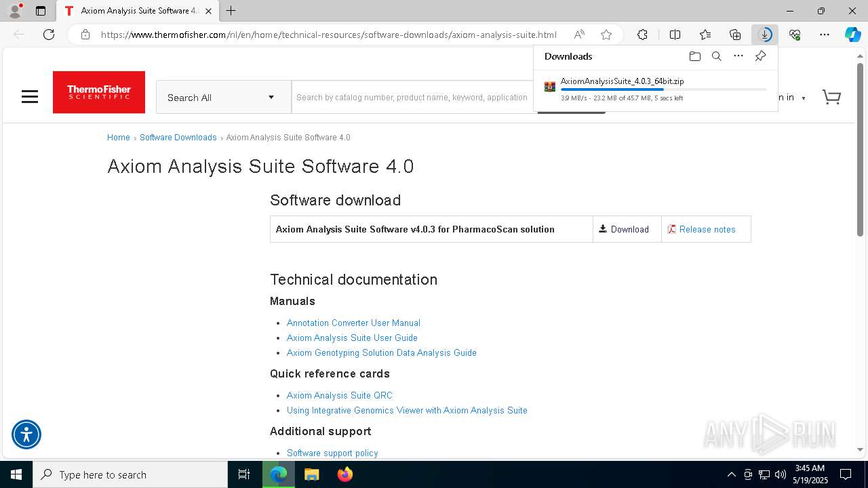Open the shopping cart
The image size is (868, 488).
(x=831, y=97)
